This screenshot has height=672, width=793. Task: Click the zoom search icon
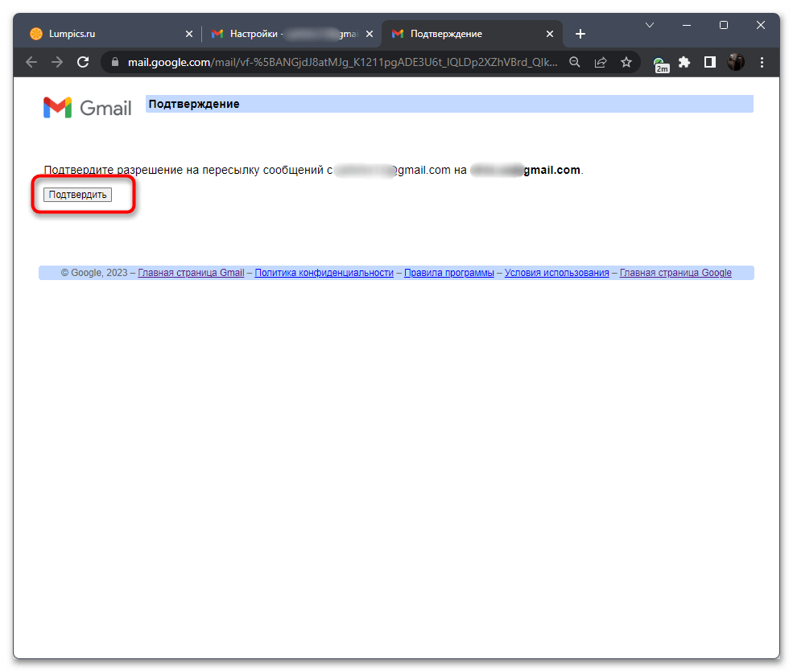(574, 62)
